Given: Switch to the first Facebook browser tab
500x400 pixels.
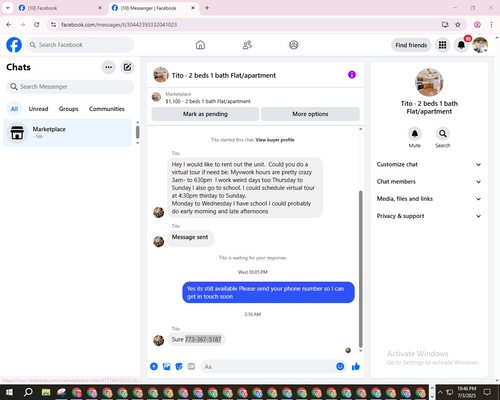Looking at the screenshot, I should [60, 8].
